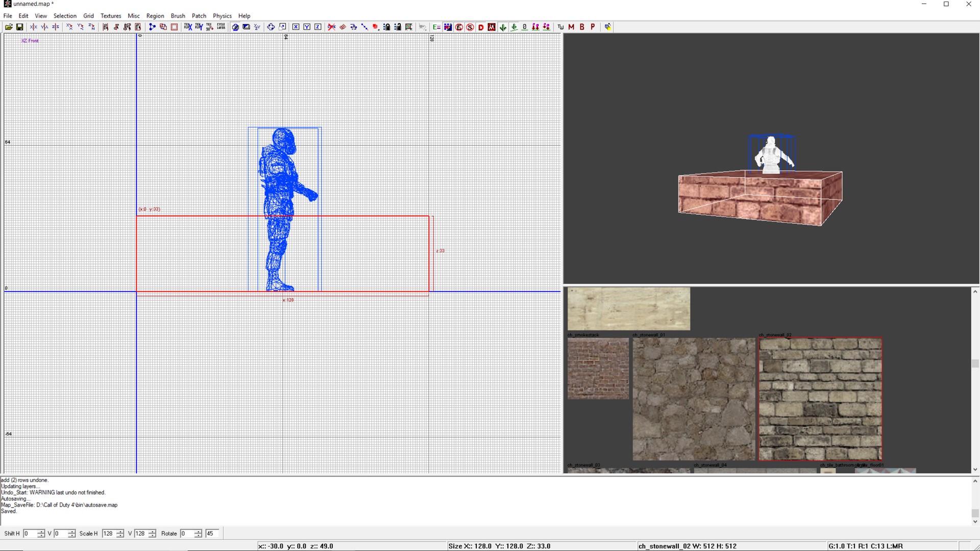Image resolution: width=980 pixels, height=551 pixels.
Task: Click the green E entity list icon
Action: (x=436, y=27)
